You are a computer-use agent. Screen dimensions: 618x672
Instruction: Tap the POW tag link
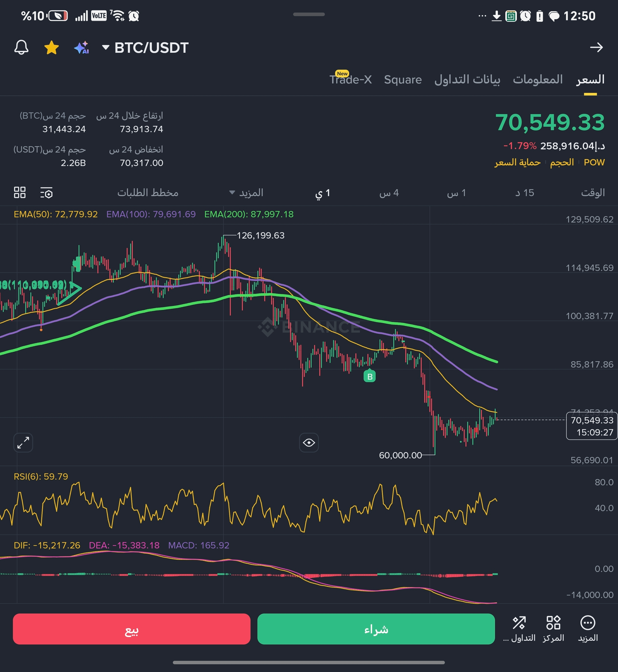tap(594, 163)
